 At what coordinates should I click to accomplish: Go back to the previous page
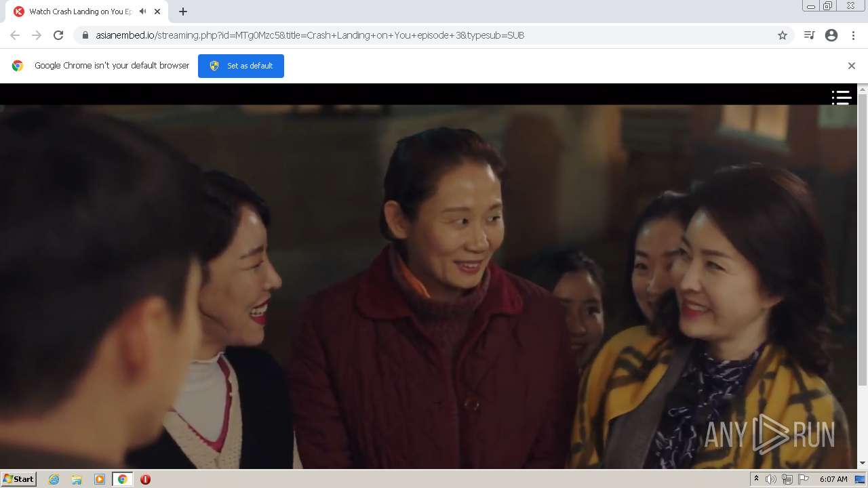(15, 35)
